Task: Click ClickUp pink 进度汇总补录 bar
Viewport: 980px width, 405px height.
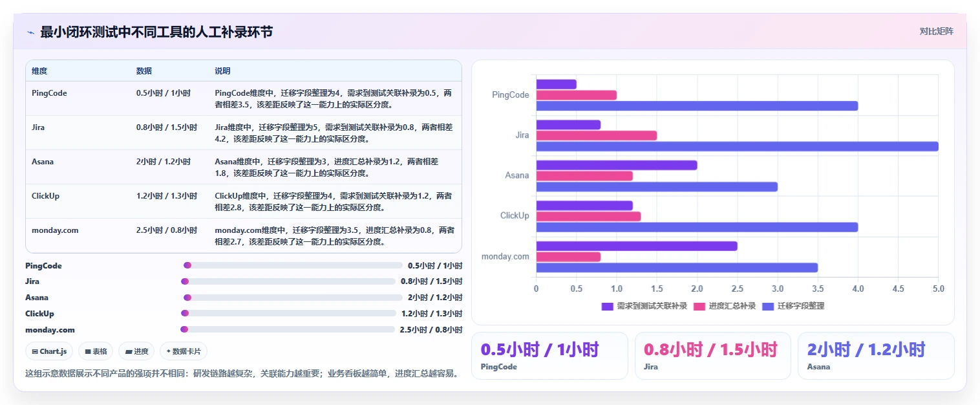Action: (x=588, y=216)
